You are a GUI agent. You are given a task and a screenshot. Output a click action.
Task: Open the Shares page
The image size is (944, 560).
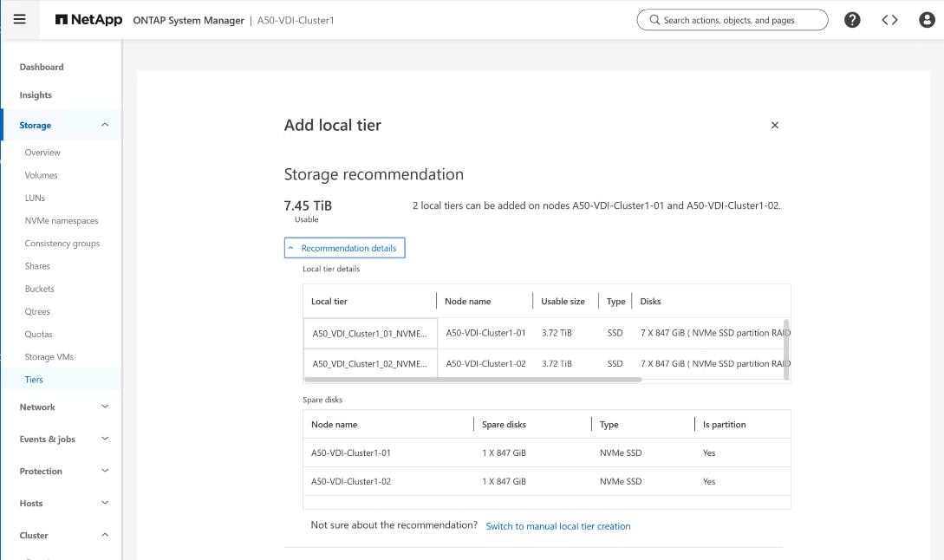click(x=37, y=266)
